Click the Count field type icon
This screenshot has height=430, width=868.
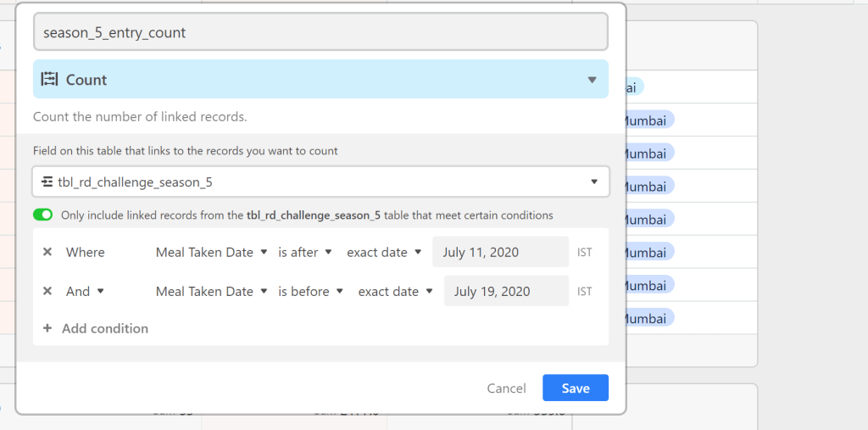click(x=49, y=80)
